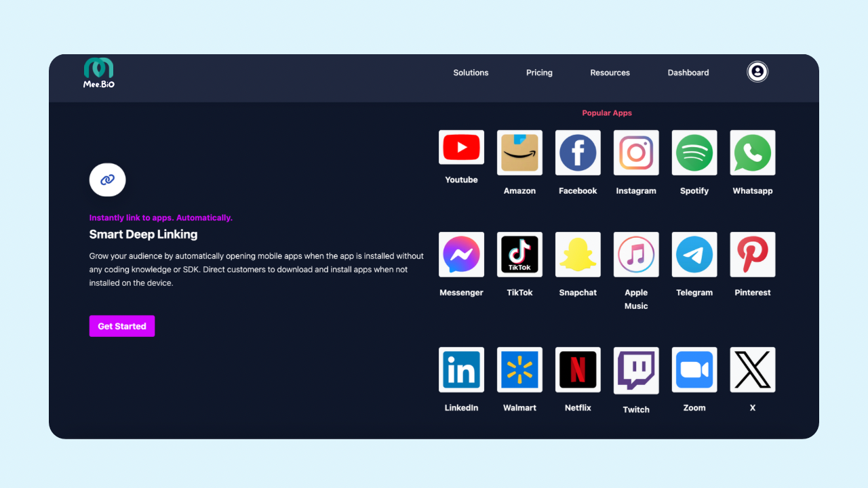Click the X label text
This screenshot has height=488, width=868.
(753, 408)
